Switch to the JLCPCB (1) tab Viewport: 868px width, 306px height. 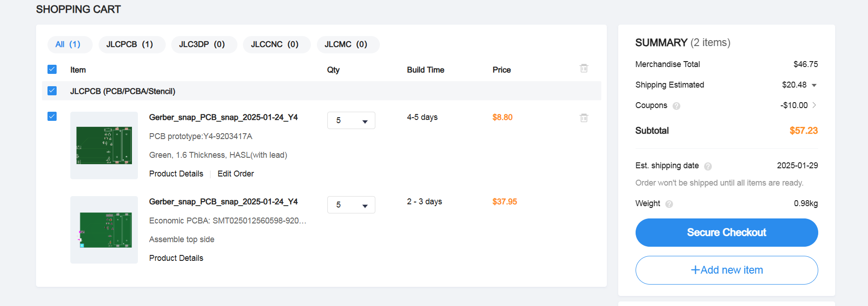point(130,44)
